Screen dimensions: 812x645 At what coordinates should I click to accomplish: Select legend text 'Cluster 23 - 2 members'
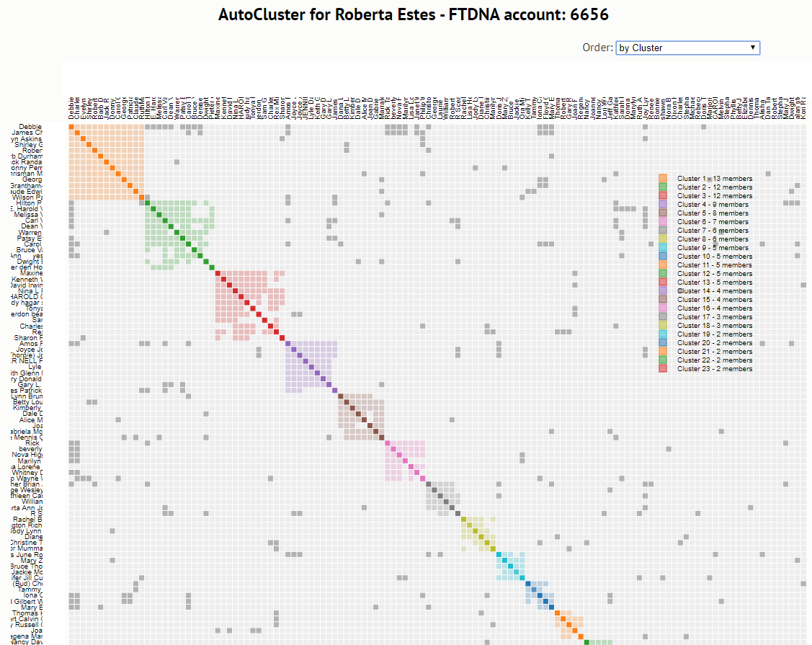pyautogui.click(x=715, y=369)
